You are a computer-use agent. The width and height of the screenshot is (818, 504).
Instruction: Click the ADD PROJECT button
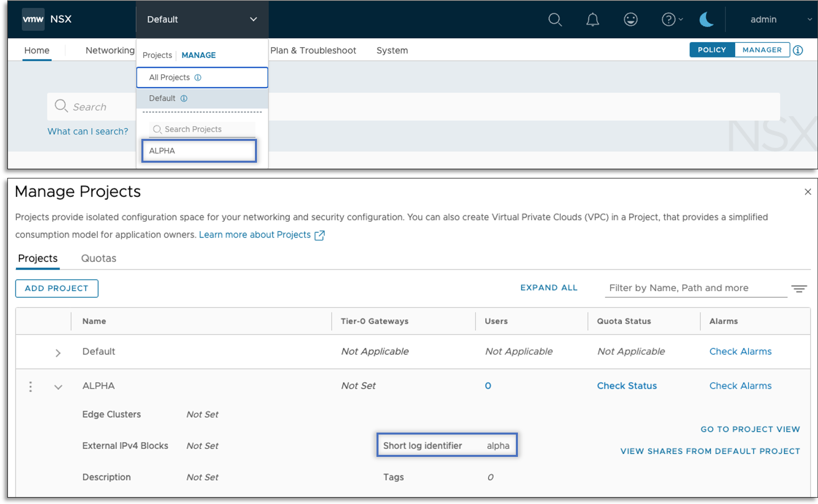pos(57,289)
